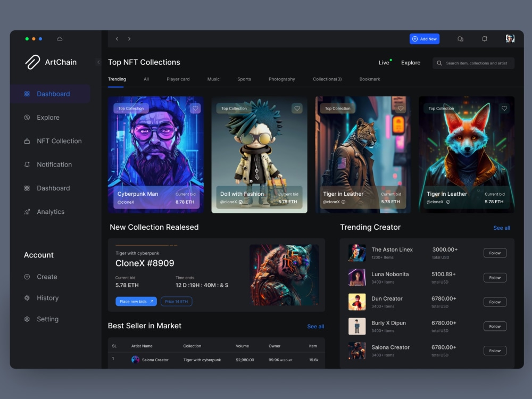The image size is (532, 399).
Task: Click the Price 14 ETH button
Action: 177,301
